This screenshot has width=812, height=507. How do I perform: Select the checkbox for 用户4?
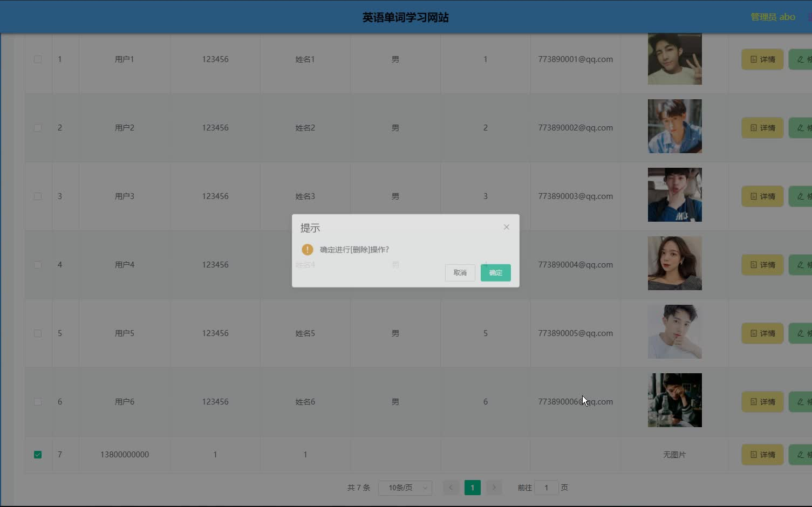pos(37,264)
